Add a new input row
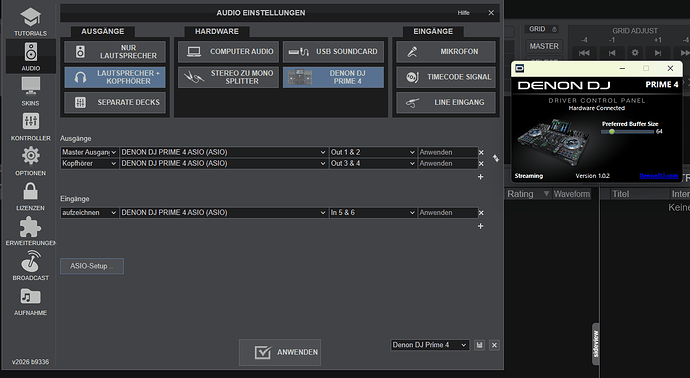The width and height of the screenshot is (690, 378). coord(481,226)
